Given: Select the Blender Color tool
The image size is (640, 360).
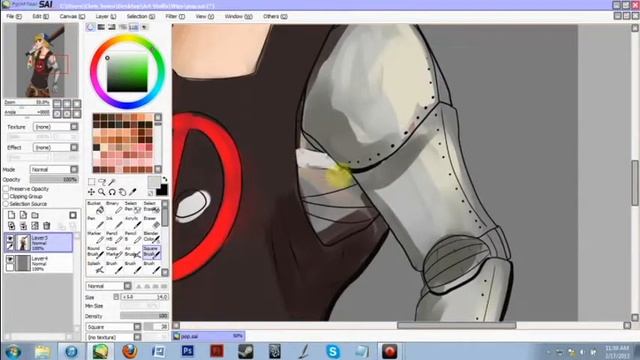Looking at the screenshot, I should [x=151, y=238].
